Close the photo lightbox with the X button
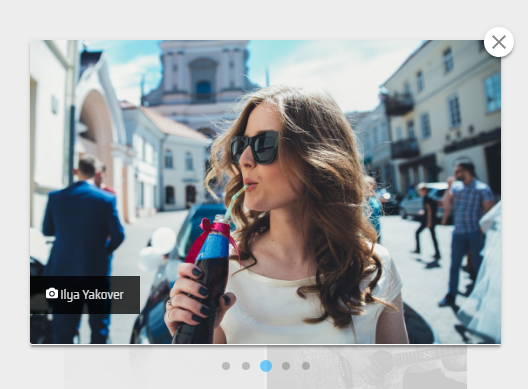 click(499, 42)
